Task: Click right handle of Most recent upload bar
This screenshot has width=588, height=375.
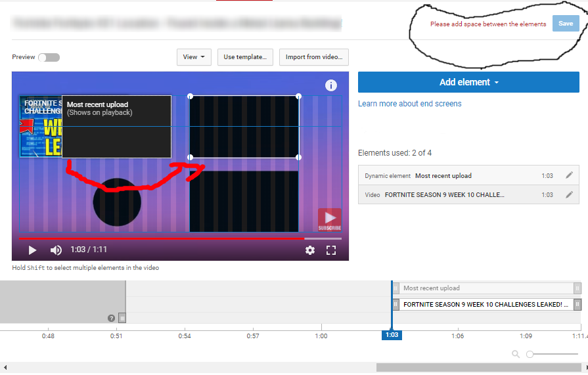Action: (x=577, y=288)
